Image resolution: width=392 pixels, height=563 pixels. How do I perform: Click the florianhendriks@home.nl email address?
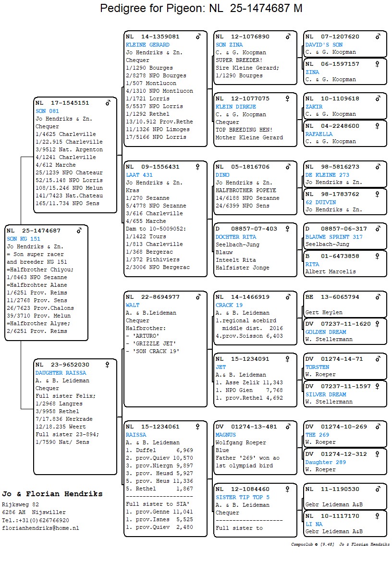click(x=41, y=528)
